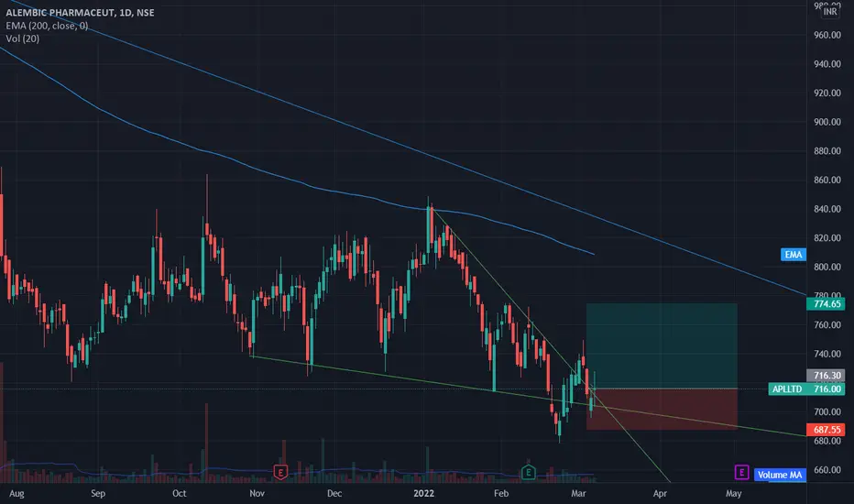Click the 800.00 price scale value
Image resolution: width=854 pixels, height=504 pixels.
[x=827, y=267]
